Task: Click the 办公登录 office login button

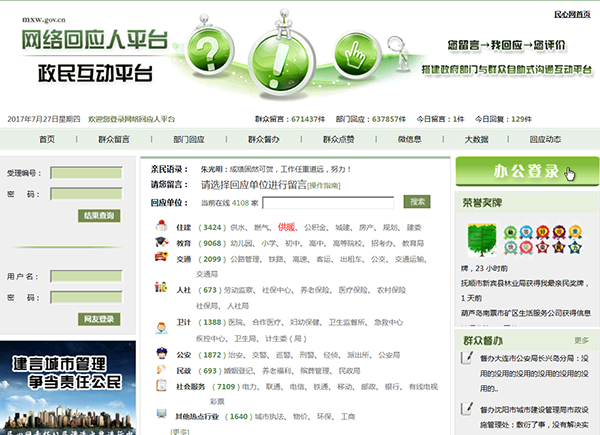Action: [527, 172]
